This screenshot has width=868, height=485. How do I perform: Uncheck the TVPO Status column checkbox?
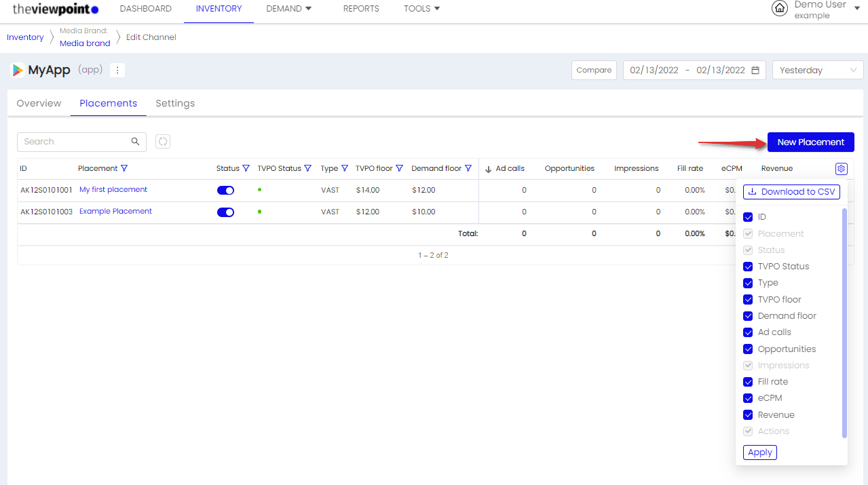748,267
